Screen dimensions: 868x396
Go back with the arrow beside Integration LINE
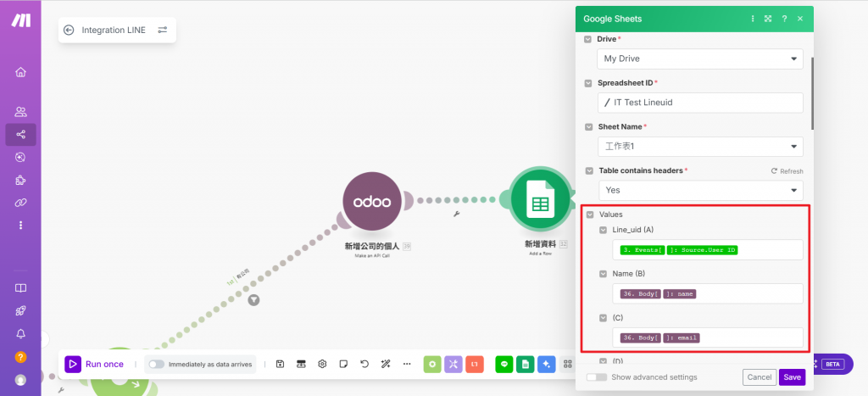tap(69, 30)
